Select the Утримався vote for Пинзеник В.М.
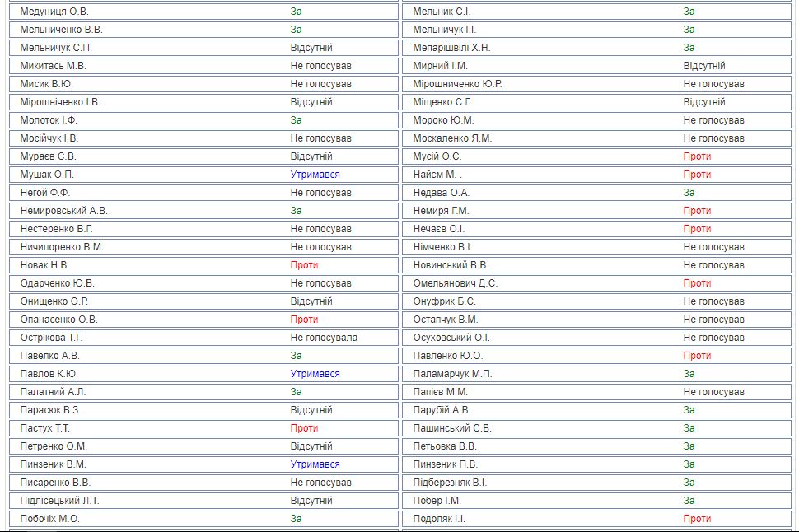The width and height of the screenshot is (799, 532). click(315, 464)
